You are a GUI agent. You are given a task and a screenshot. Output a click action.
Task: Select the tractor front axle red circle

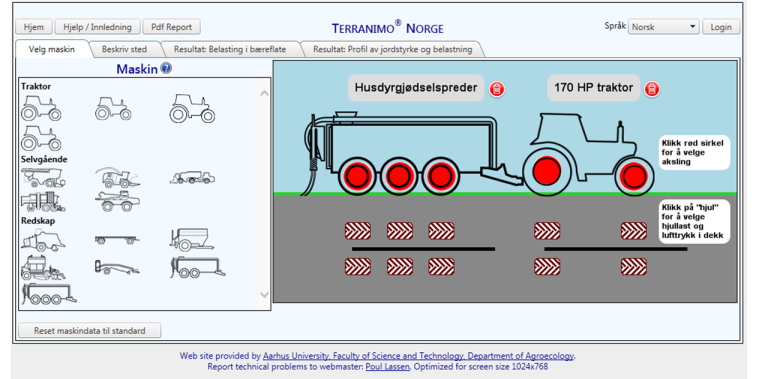[634, 176]
